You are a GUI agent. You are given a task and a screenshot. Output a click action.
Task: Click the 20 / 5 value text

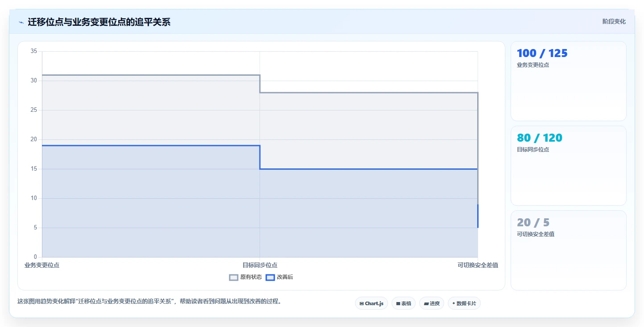pos(533,223)
